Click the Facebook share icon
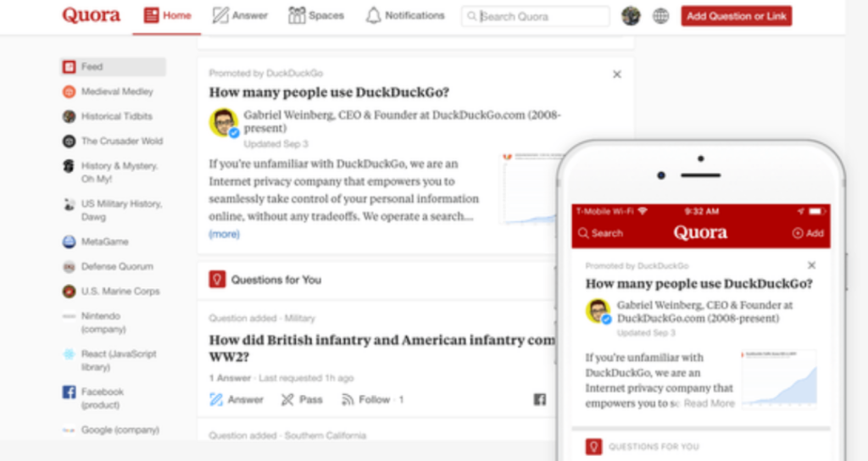Screen dimensions: 868x461 (x=540, y=399)
